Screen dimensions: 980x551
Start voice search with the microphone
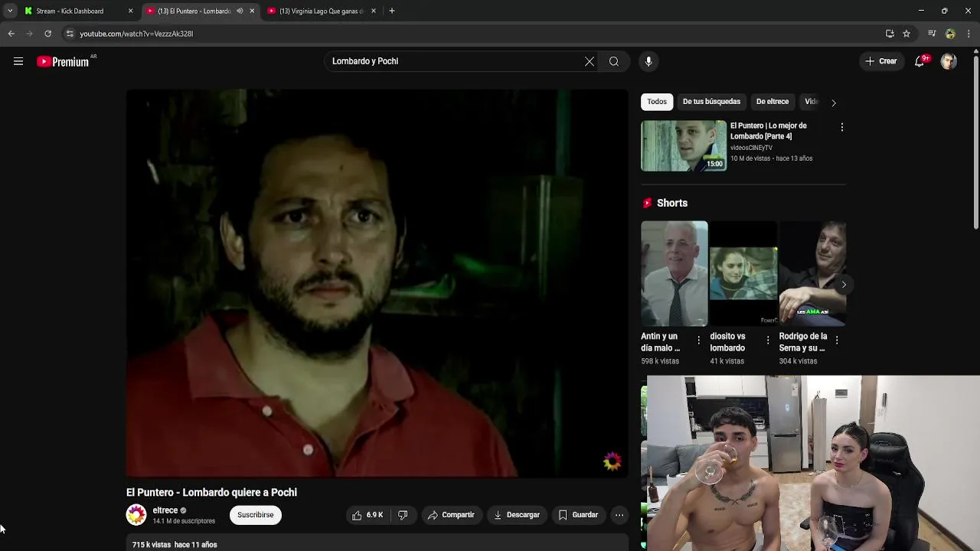(648, 61)
